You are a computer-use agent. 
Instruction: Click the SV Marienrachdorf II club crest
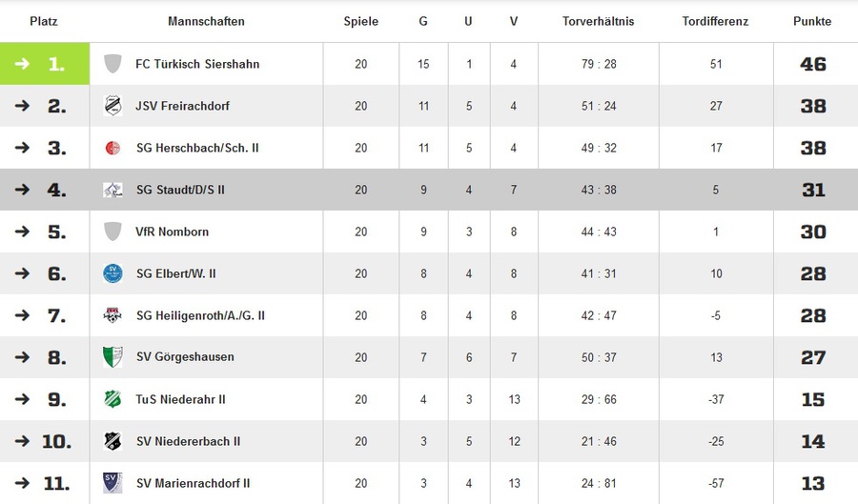[112, 483]
